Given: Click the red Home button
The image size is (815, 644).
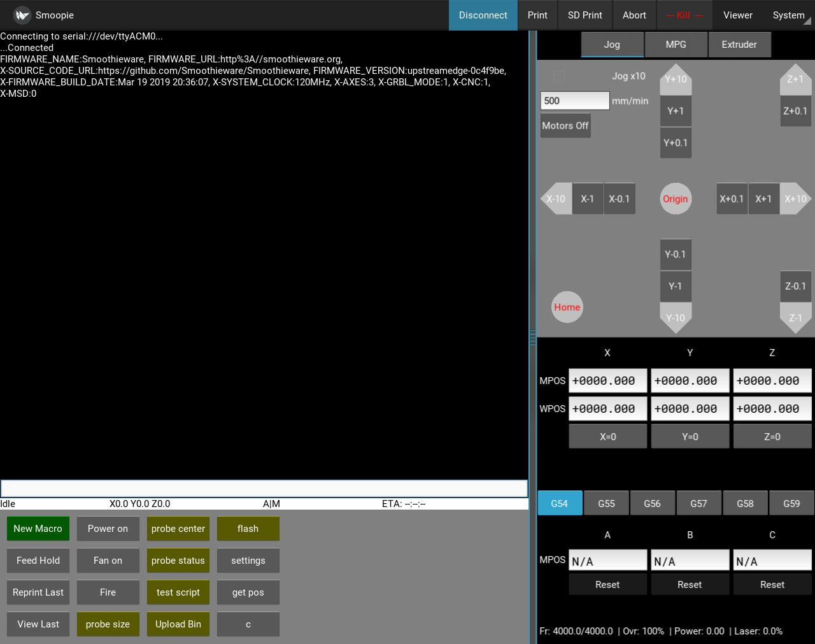Looking at the screenshot, I should pyautogui.click(x=567, y=307).
